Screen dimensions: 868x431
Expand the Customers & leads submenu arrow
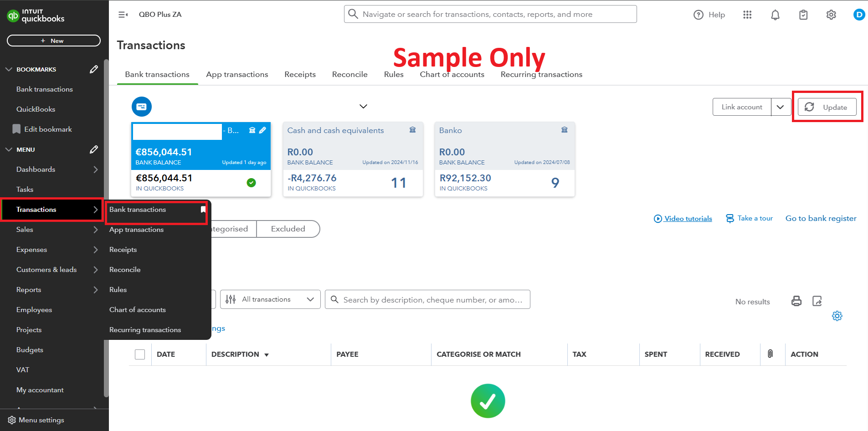(x=95, y=270)
